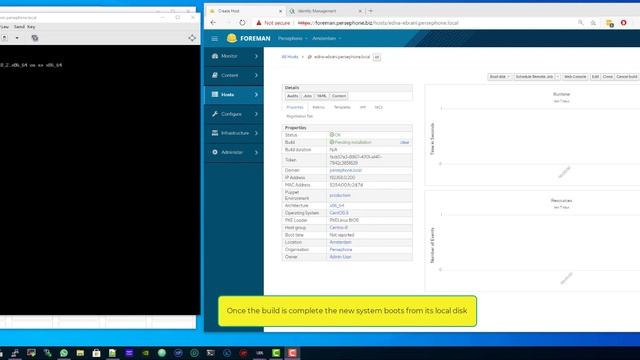Click the breadcrumb host switcher button
The width and height of the screenshot is (640, 360).
(x=377, y=57)
